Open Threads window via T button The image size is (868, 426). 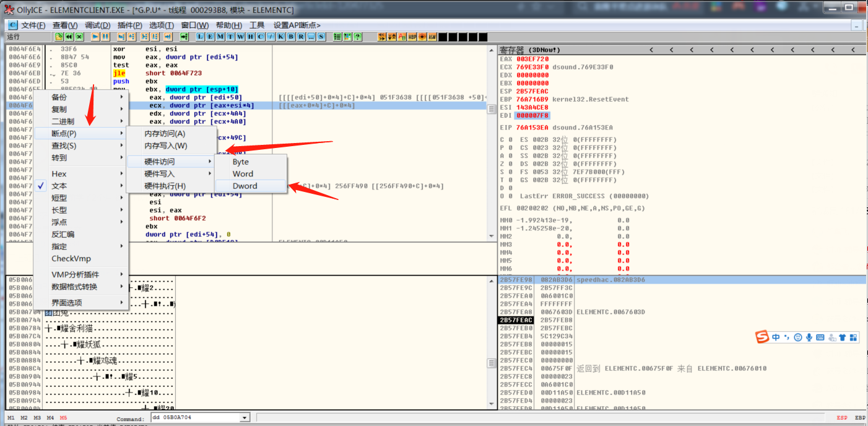click(x=230, y=37)
